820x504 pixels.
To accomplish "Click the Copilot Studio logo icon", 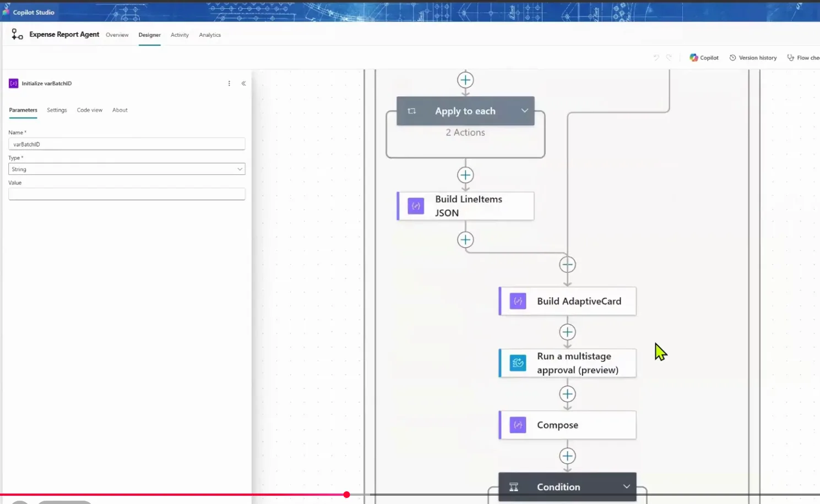I will (x=6, y=11).
